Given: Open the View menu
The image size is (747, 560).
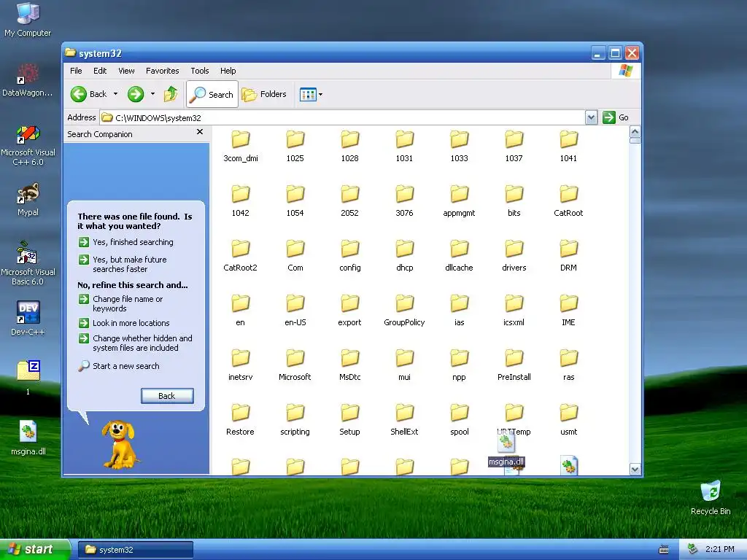Looking at the screenshot, I should (x=126, y=71).
